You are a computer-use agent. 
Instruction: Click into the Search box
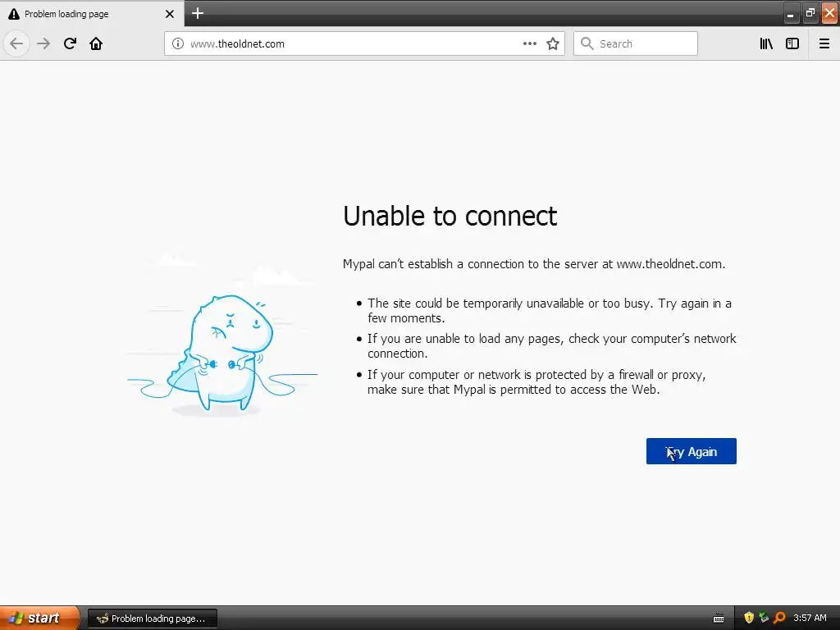(x=636, y=43)
